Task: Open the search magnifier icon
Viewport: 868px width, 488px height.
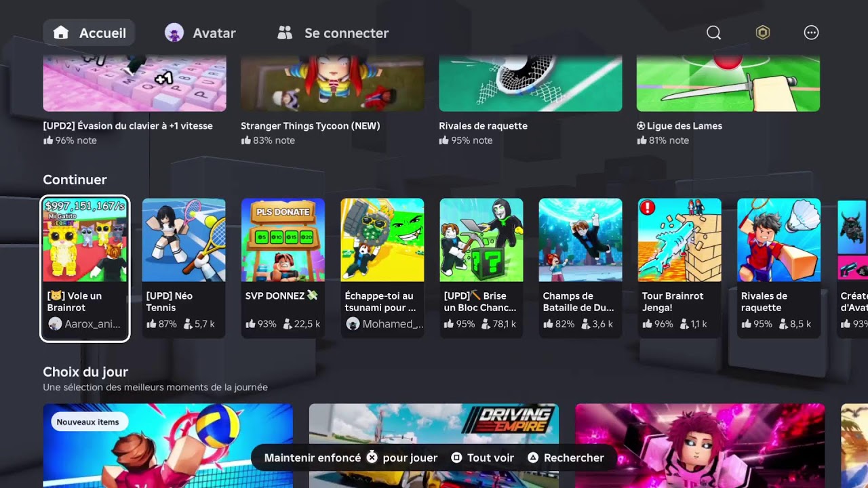Action: 713,33
